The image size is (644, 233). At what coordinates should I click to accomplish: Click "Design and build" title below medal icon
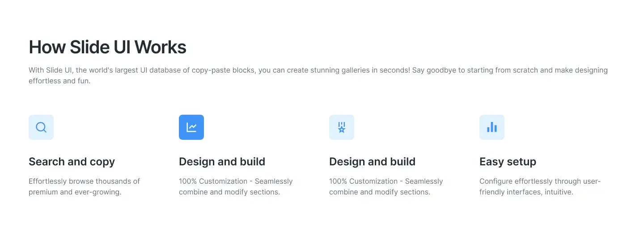(372, 162)
